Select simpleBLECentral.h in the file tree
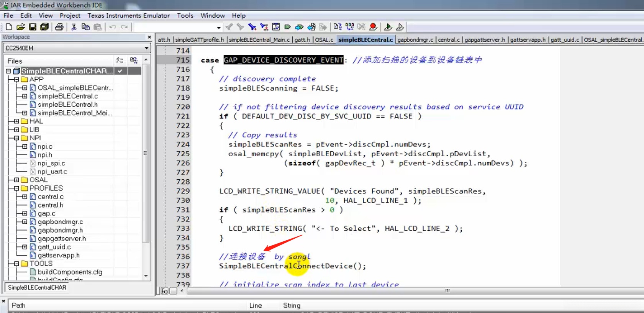 pos(67,105)
